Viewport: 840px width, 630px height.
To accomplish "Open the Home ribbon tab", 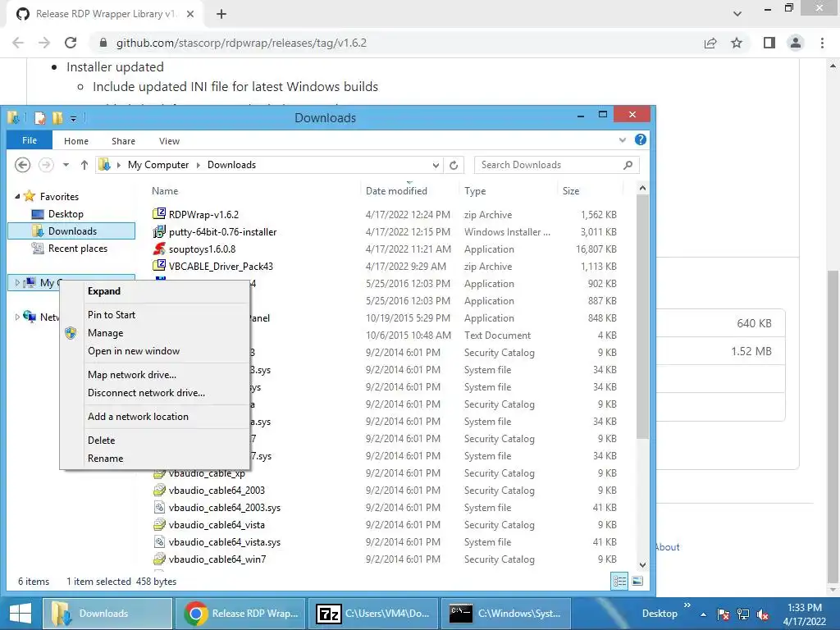I will [76, 141].
